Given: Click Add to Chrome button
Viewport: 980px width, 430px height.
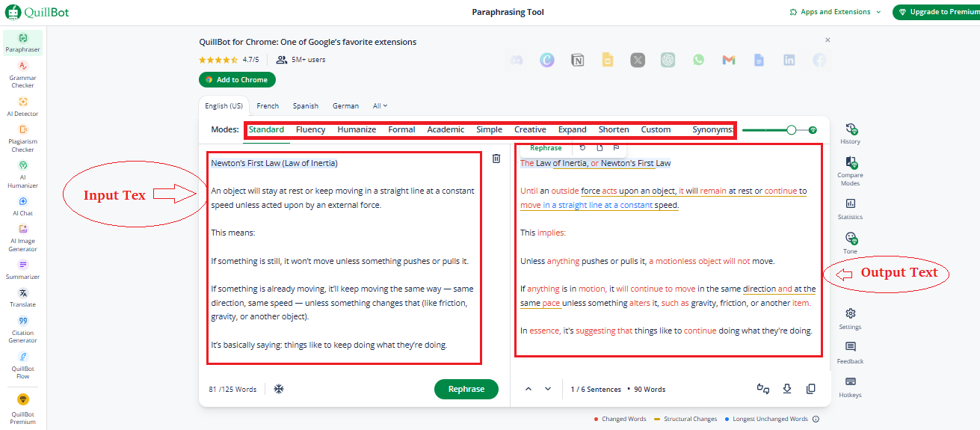Looking at the screenshot, I should tap(238, 80).
